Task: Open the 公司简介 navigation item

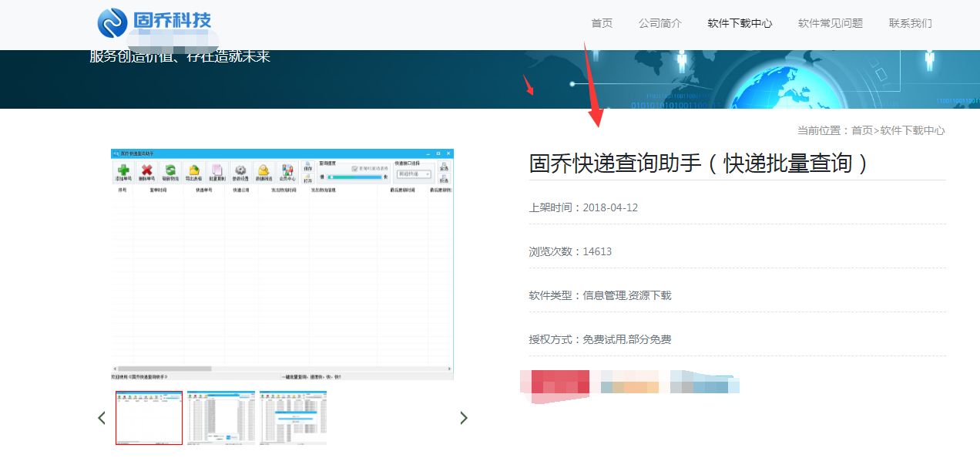Action: (x=660, y=23)
